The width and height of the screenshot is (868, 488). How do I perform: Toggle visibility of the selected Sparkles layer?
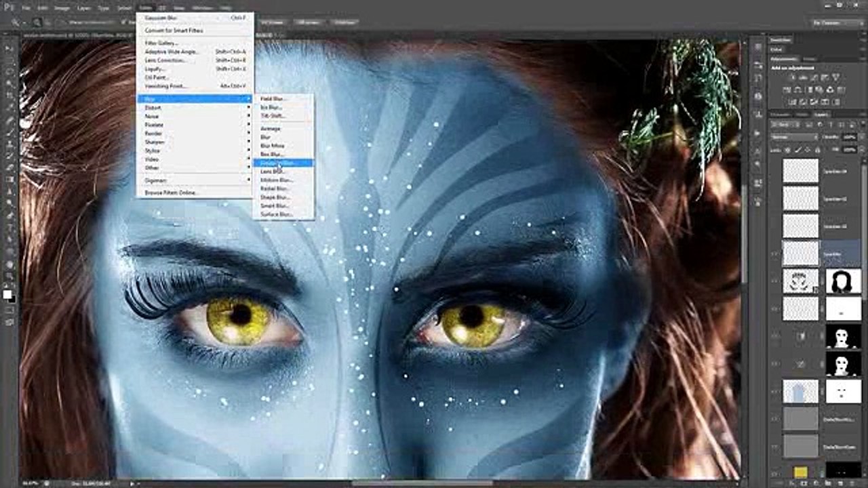click(x=775, y=253)
